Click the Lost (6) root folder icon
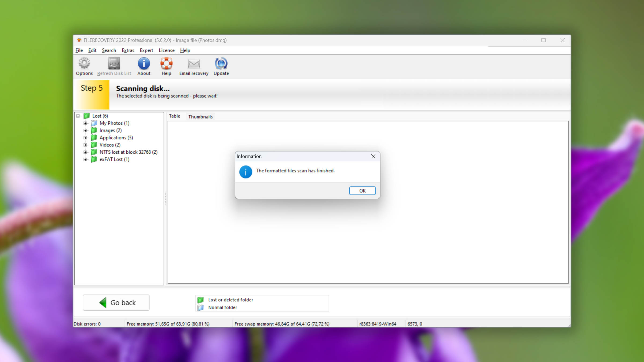Screen dimensions: 644x362 pos(87,116)
